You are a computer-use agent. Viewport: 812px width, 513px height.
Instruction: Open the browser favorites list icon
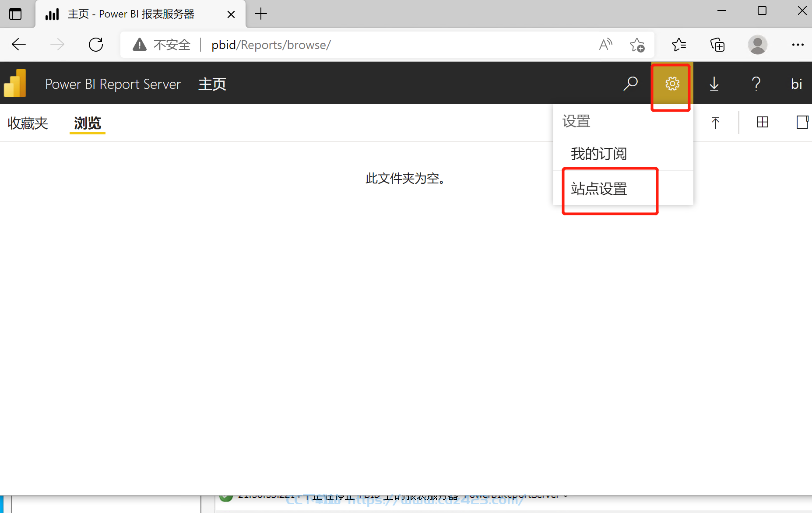tap(679, 44)
